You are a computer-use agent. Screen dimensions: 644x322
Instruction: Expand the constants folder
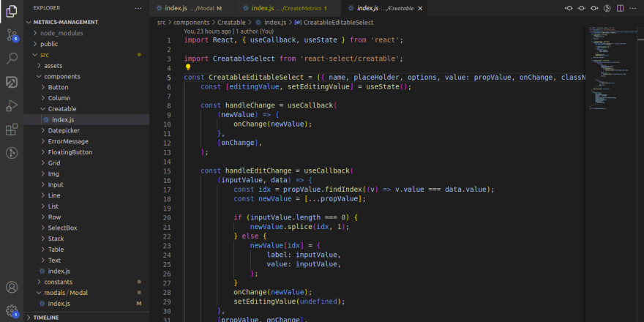click(x=87, y=282)
